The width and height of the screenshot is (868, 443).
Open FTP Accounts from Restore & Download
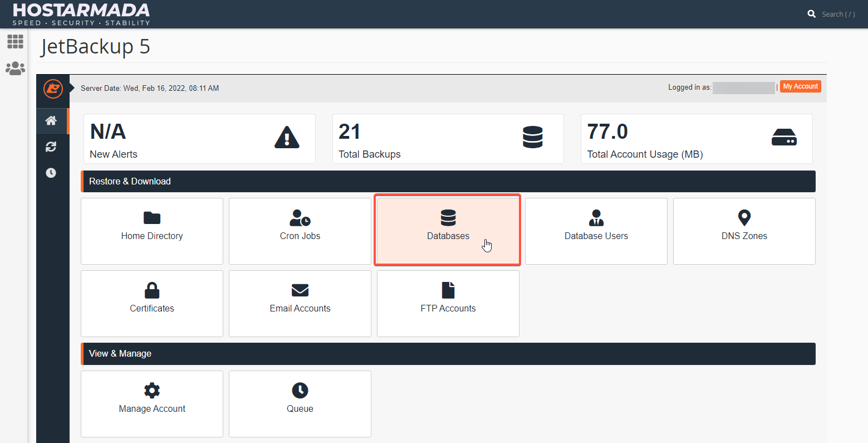448,303
